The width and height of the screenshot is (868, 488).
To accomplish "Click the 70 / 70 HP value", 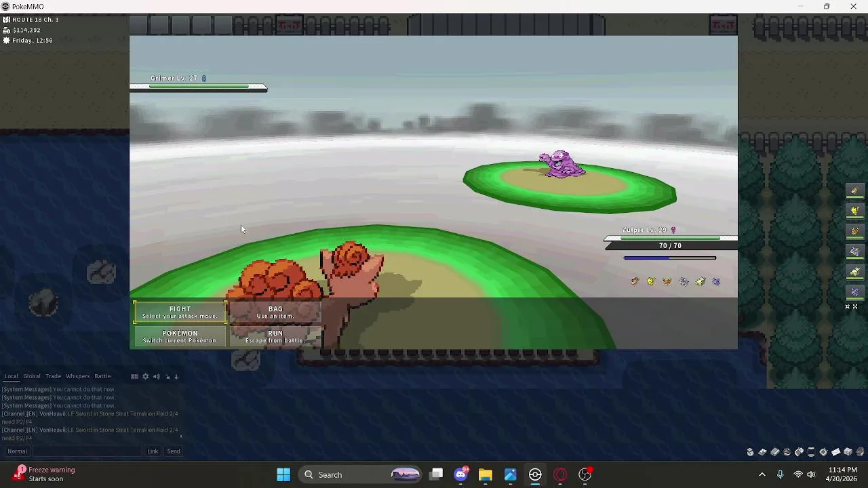I will tap(670, 245).
